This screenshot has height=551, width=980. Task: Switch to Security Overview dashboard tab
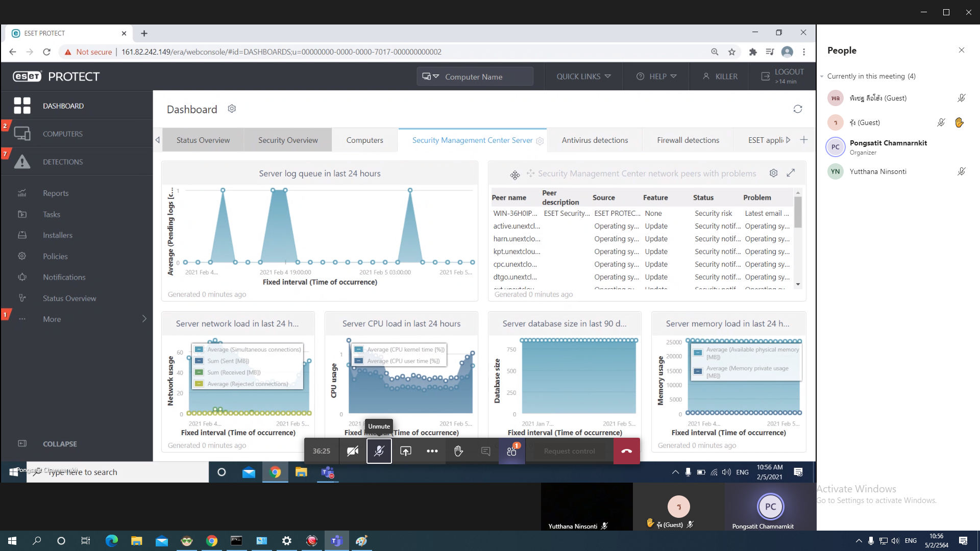coord(288,140)
